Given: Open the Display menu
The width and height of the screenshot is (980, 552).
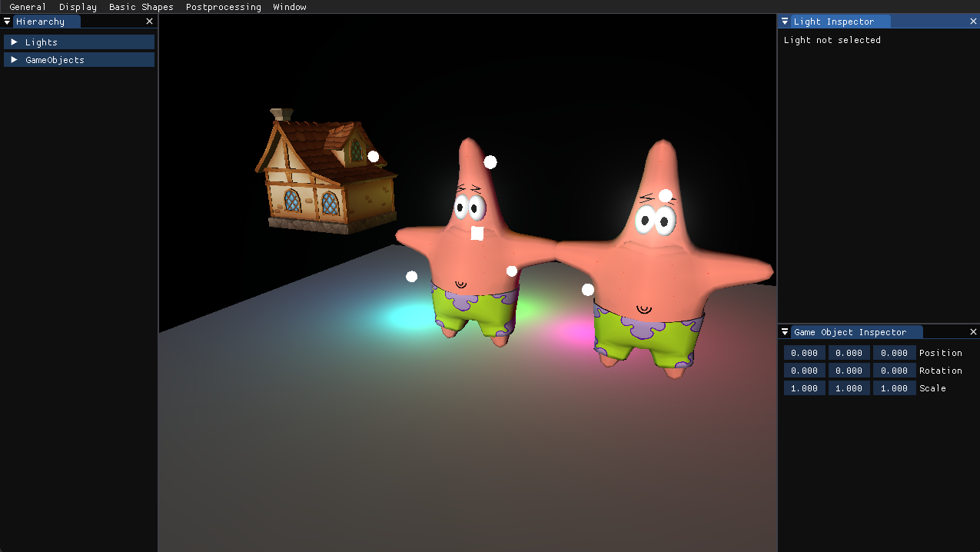Looking at the screenshot, I should pos(78,7).
